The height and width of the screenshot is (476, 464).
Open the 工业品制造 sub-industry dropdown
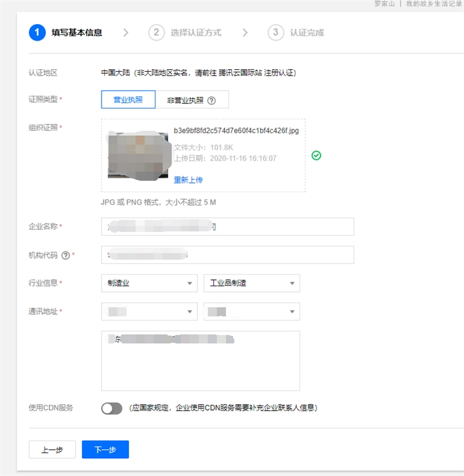(x=251, y=283)
